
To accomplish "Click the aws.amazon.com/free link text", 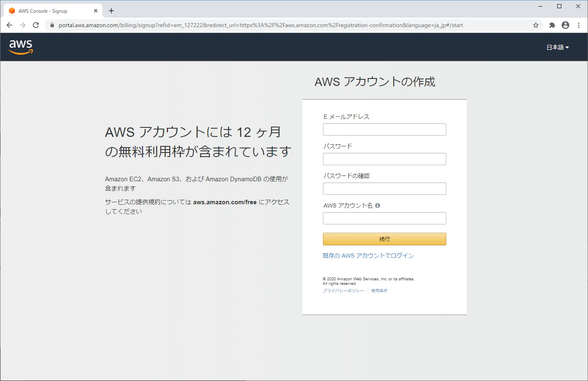I will [225, 202].
